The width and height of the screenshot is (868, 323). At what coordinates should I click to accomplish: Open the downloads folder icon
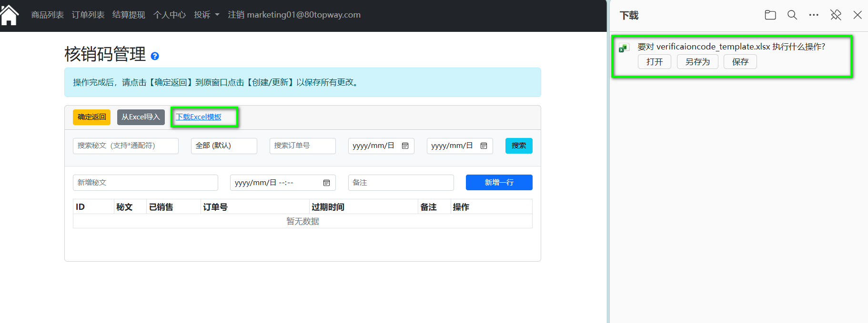770,15
